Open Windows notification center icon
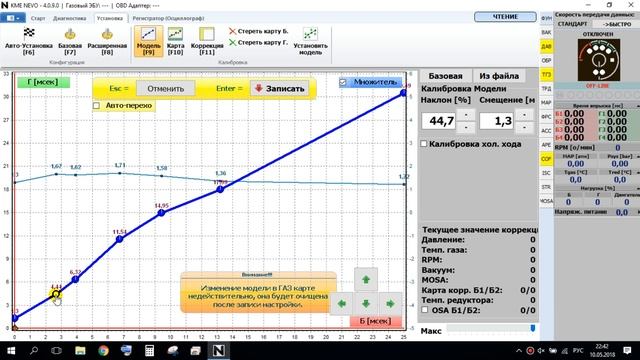Image resolution: width=640 pixels, height=360 pixels. [x=627, y=351]
